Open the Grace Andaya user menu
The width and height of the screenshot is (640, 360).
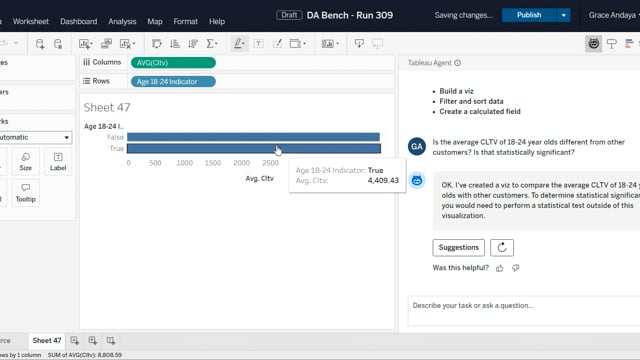tap(613, 15)
